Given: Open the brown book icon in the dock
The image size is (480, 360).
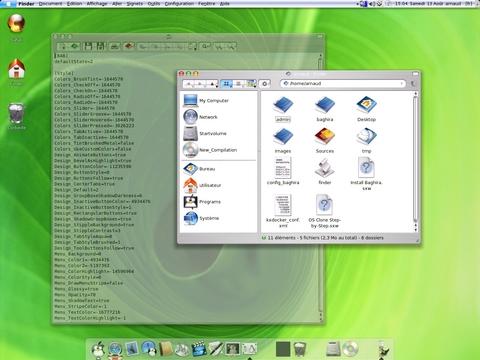Looking at the screenshot, I should pyautogui.click(x=166, y=349).
